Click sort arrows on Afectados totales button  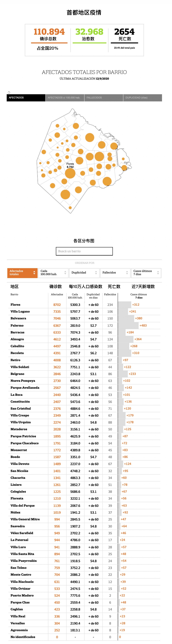pos(34,273)
